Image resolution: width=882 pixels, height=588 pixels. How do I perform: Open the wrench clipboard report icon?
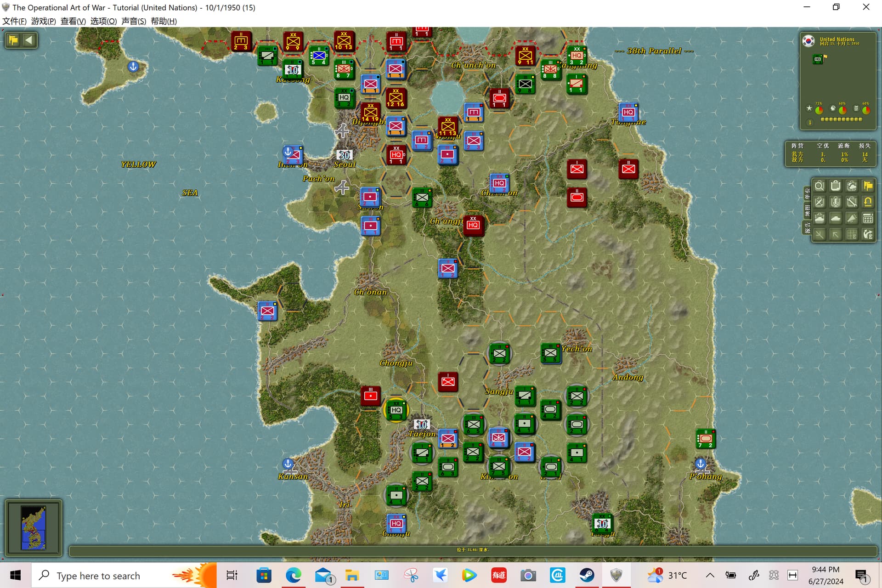(x=852, y=202)
